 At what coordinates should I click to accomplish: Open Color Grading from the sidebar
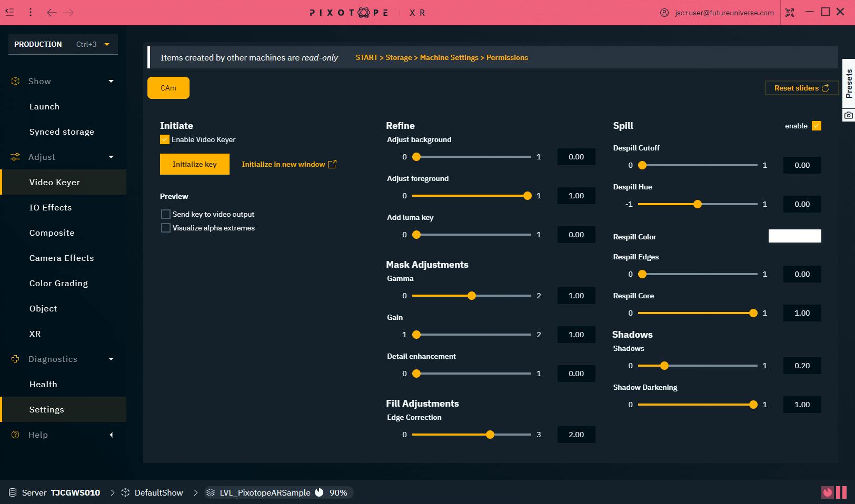pos(58,283)
